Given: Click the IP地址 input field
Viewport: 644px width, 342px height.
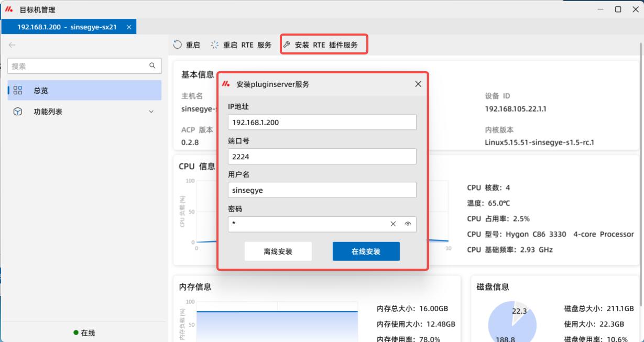Looking at the screenshot, I should click(x=322, y=122).
